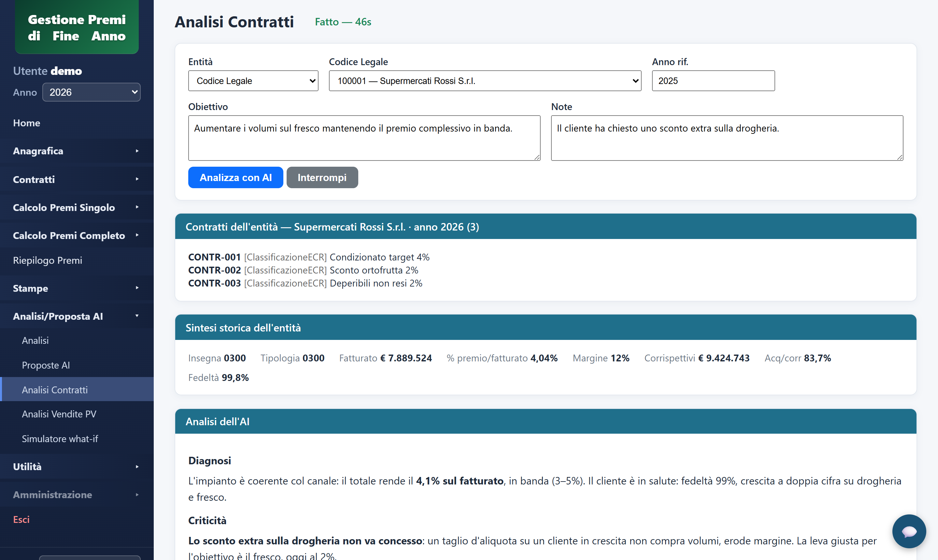
Task: Expand the Contratti menu
Action: pos(77,179)
